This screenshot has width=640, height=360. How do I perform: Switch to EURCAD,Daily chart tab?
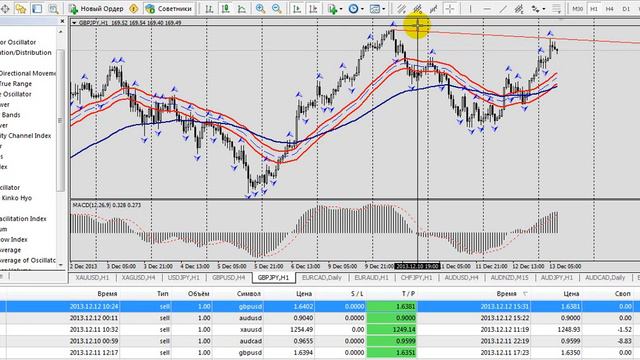click(322, 278)
